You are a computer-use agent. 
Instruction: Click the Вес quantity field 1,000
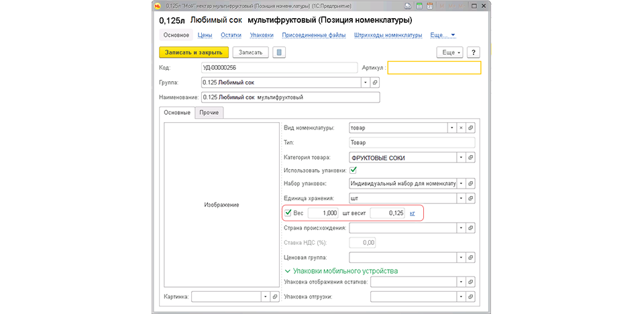coord(323,213)
